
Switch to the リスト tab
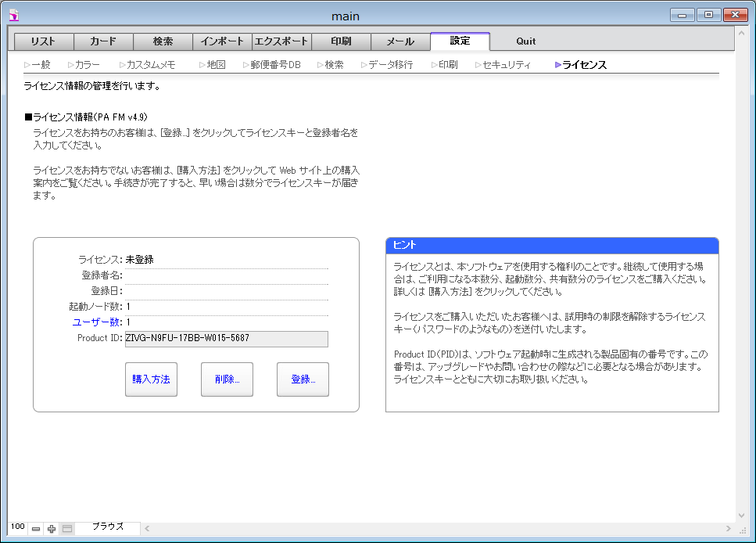[44, 41]
